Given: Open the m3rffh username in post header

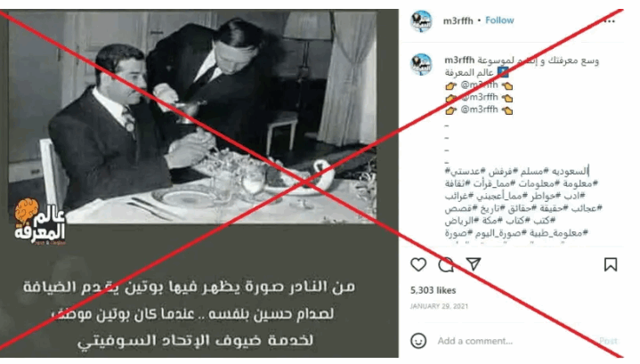Looking at the screenshot, I should (458, 20).
